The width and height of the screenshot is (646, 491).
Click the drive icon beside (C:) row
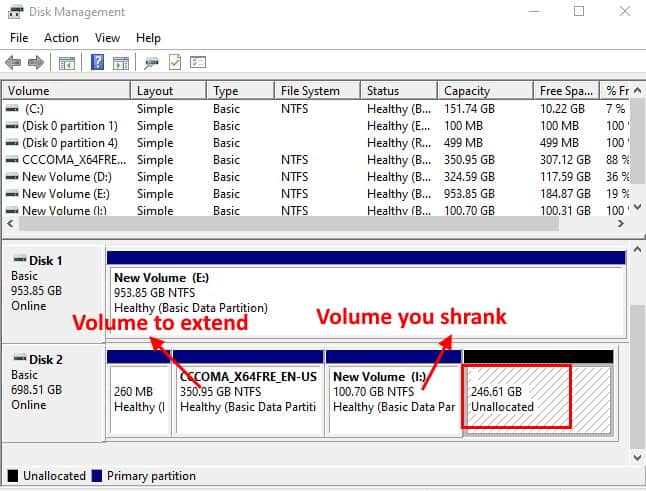pyautogui.click(x=12, y=109)
